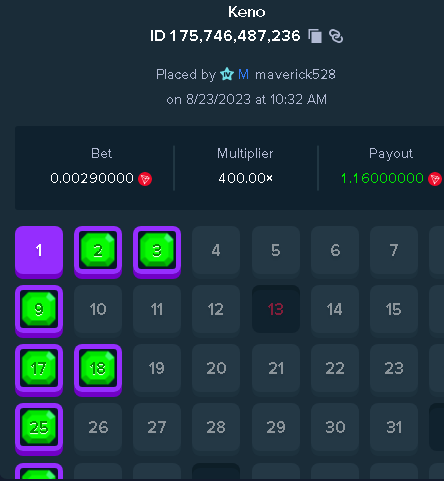Screen dimensions: 444x481
Task: Select Keno tile number 7
Action: pyautogui.click(x=394, y=251)
